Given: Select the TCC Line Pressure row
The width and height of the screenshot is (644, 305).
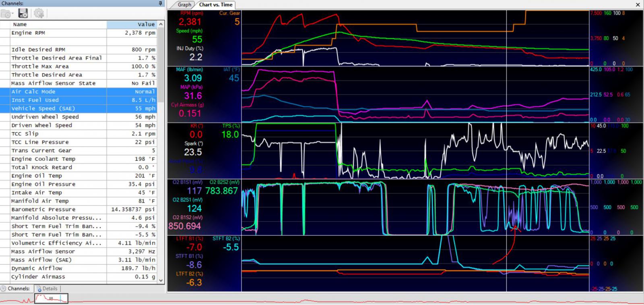Looking at the screenshot, I should [78, 142].
